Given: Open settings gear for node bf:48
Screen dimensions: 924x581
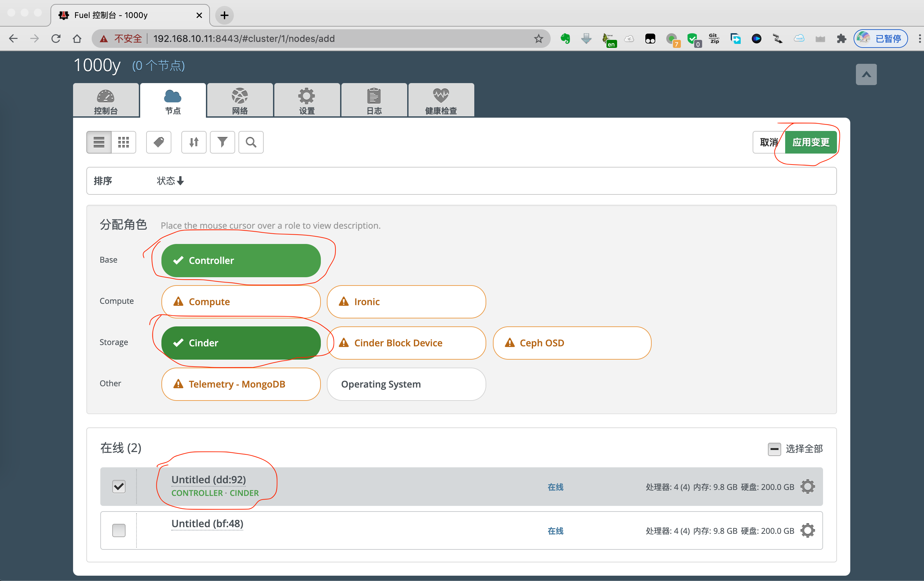Looking at the screenshot, I should [x=807, y=530].
